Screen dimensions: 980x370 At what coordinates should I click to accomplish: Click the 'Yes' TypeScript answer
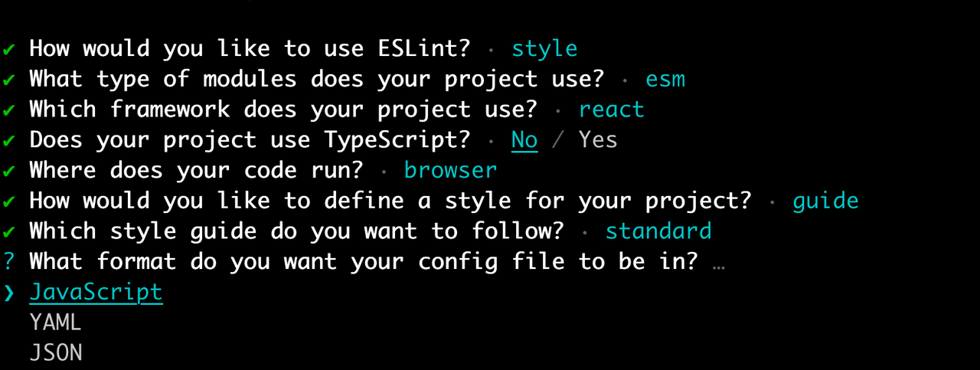598,140
